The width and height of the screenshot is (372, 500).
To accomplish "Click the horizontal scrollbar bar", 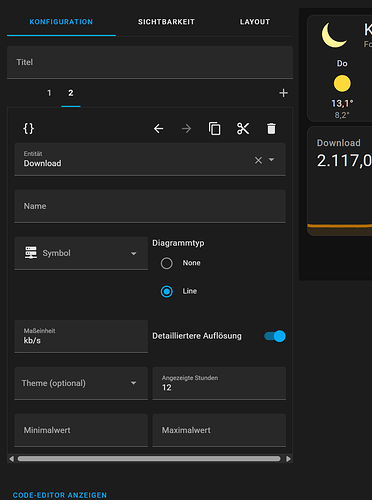I will click(x=149, y=459).
